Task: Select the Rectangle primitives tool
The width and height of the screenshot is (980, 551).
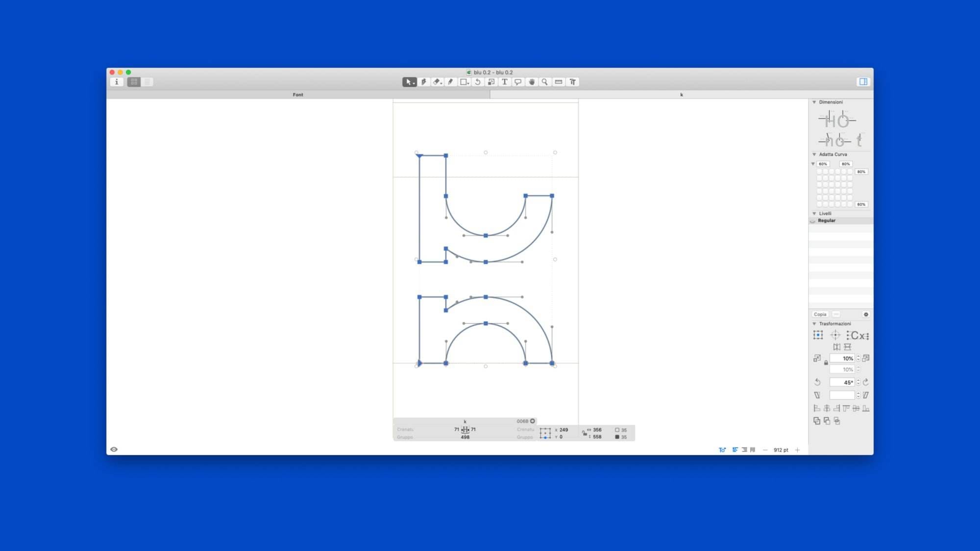Action: coord(464,82)
